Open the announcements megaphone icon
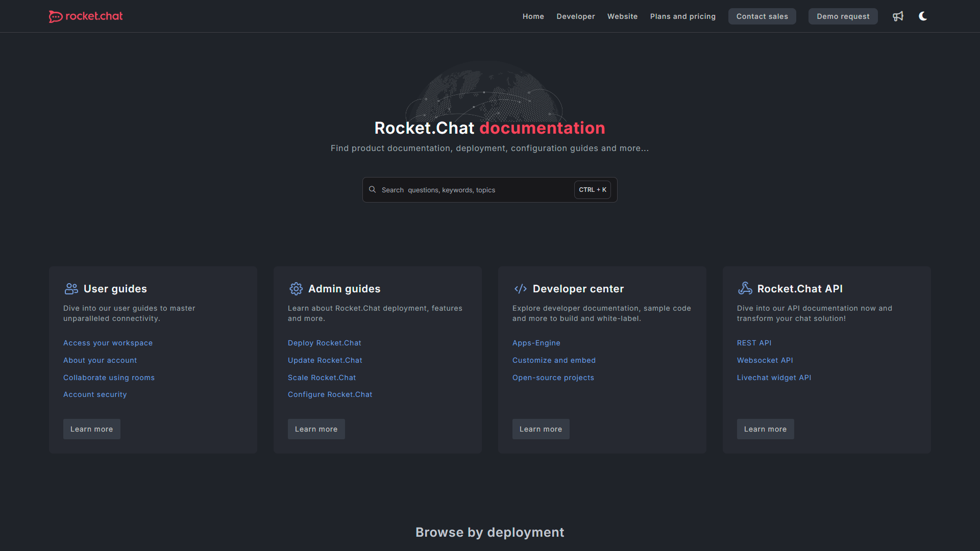Screen dimensions: 980x551 [898, 16]
